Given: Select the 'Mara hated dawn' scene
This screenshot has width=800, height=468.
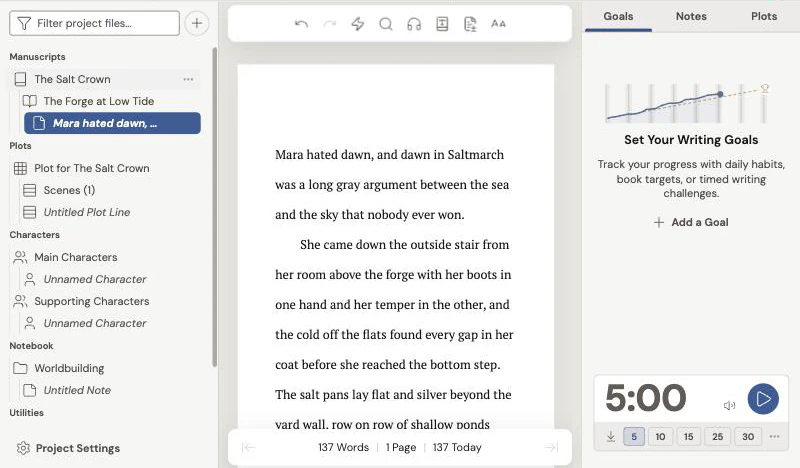Looking at the screenshot, I should tap(112, 123).
